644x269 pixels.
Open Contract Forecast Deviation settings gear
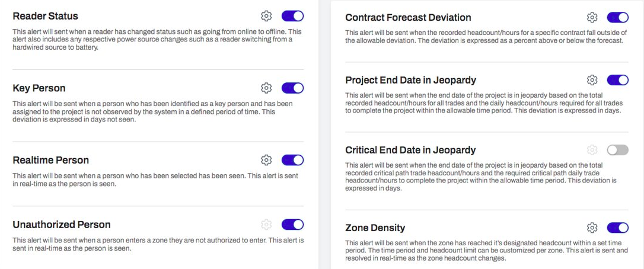tap(592, 17)
